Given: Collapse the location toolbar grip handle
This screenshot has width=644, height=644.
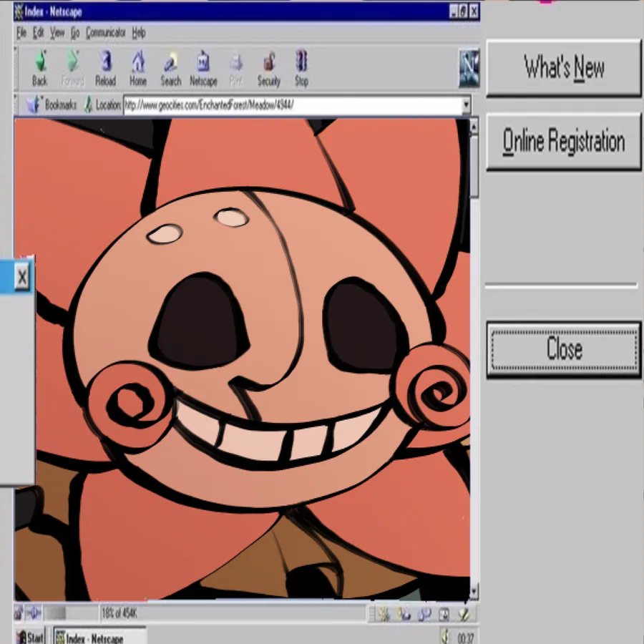Looking at the screenshot, I should click(x=16, y=105).
